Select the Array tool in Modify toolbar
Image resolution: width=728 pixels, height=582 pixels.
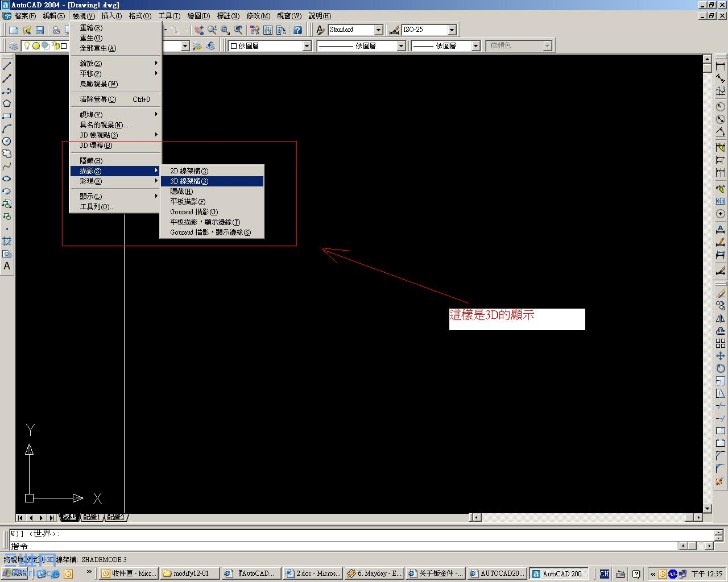[x=721, y=343]
